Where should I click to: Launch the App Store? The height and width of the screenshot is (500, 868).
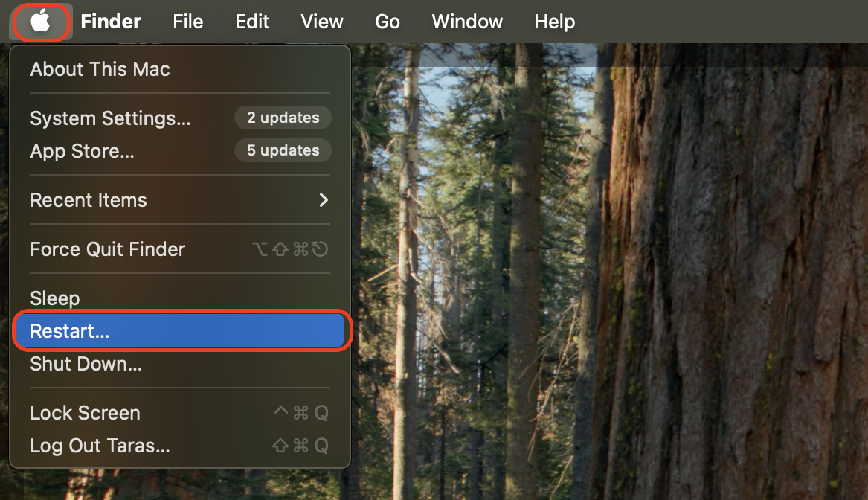coord(82,151)
